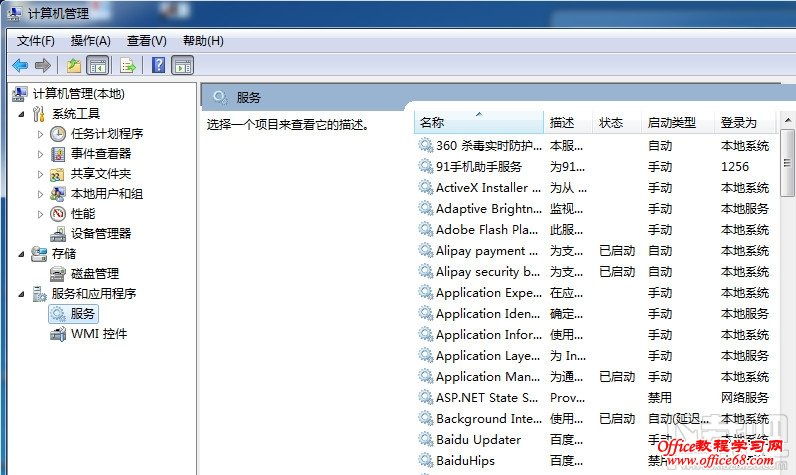The image size is (796, 475).
Task: Collapse the 系统工具 tree node
Action: [x=21, y=114]
